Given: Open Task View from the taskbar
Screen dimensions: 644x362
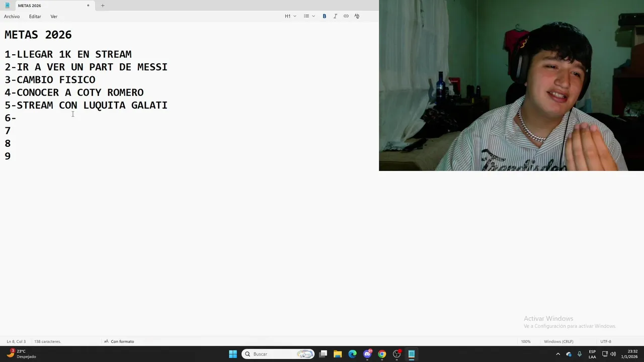Looking at the screenshot, I should click(323, 354).
